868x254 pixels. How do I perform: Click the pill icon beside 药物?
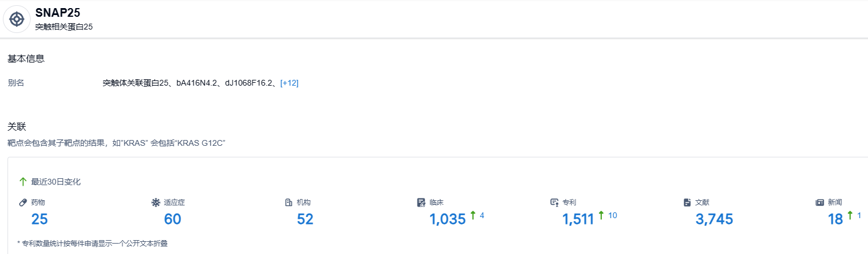[x=23, y=203]
